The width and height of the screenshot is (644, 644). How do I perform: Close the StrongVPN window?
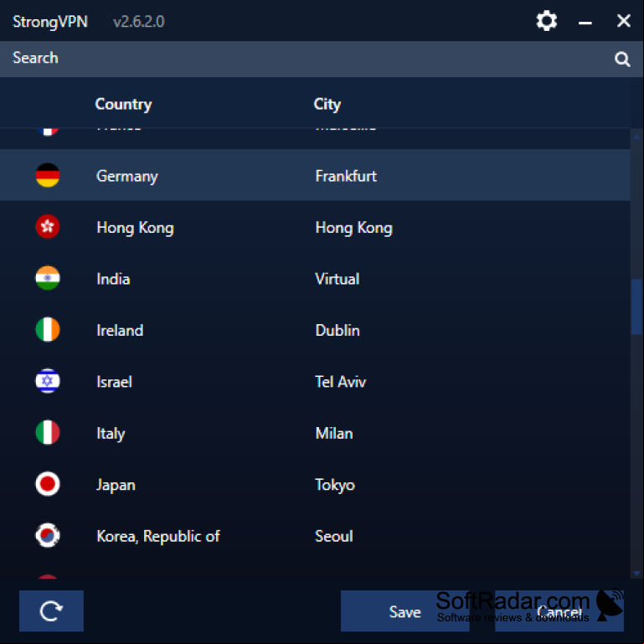tap(623, 21)
